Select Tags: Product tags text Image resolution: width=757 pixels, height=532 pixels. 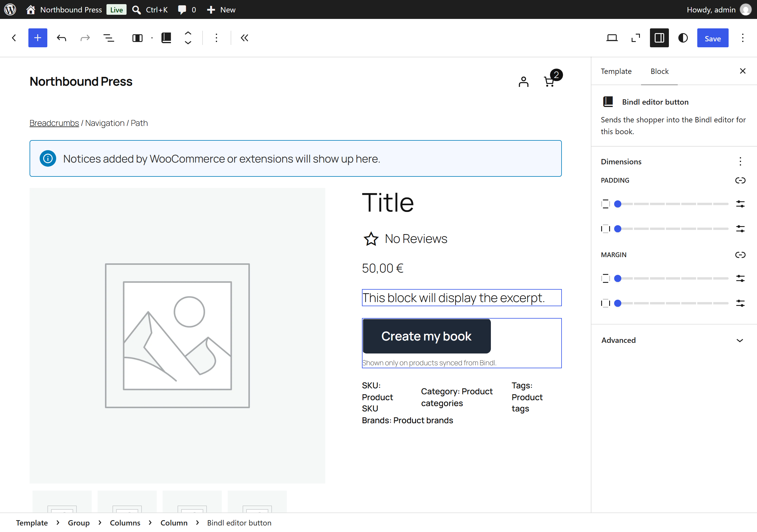point(527,397)
